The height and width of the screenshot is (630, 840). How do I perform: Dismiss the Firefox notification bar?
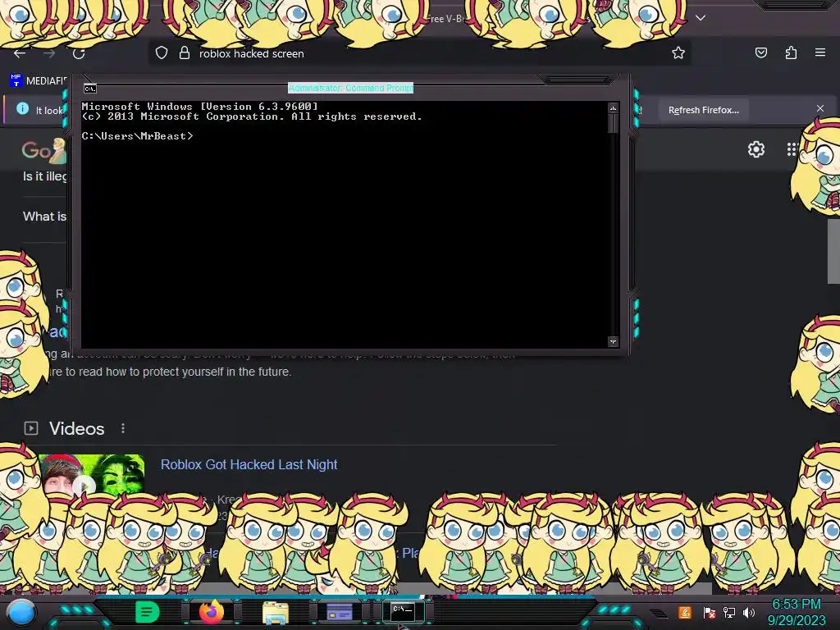[819, 109]
